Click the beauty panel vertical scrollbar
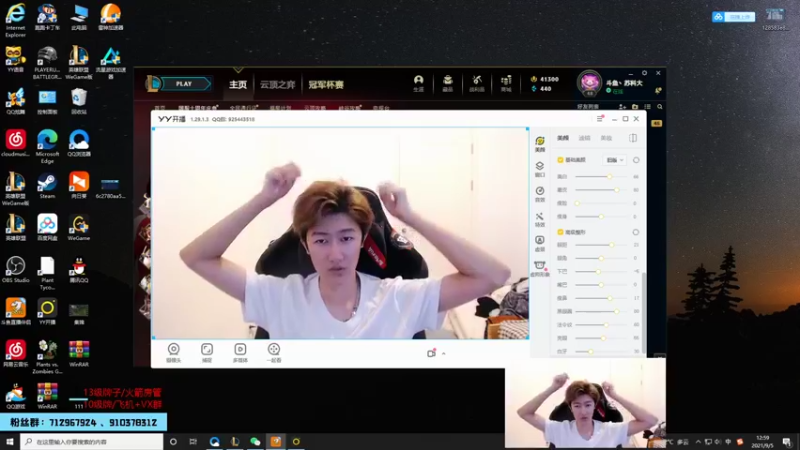 pos(643,311)
